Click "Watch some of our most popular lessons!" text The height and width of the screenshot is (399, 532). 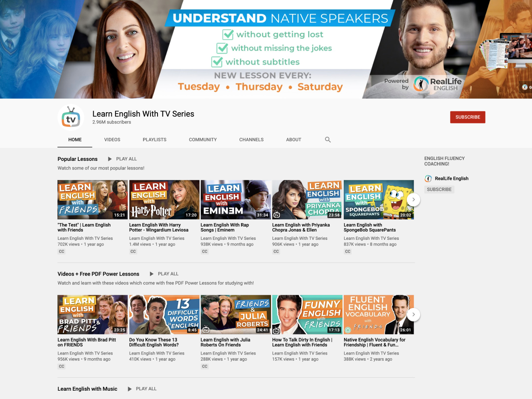[101, 168]
